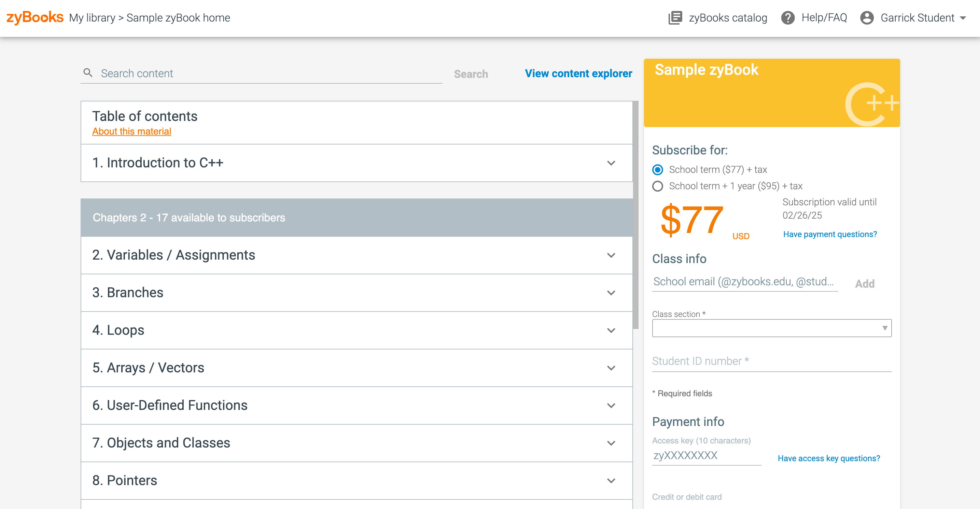Image resolution: width=980 pixels, height=509 pixels.
Task: Choose School term + 1 year ($95) plan
Action: (x=657, y=186)
